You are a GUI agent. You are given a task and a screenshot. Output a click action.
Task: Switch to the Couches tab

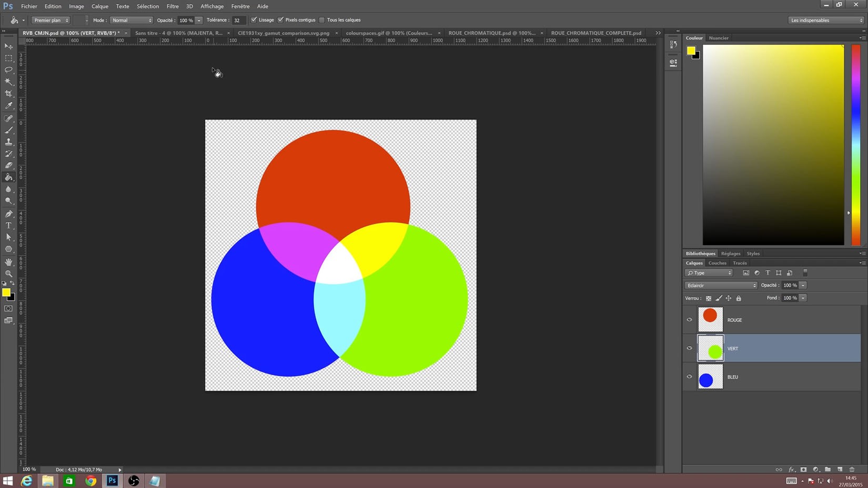tap(717, 263)
